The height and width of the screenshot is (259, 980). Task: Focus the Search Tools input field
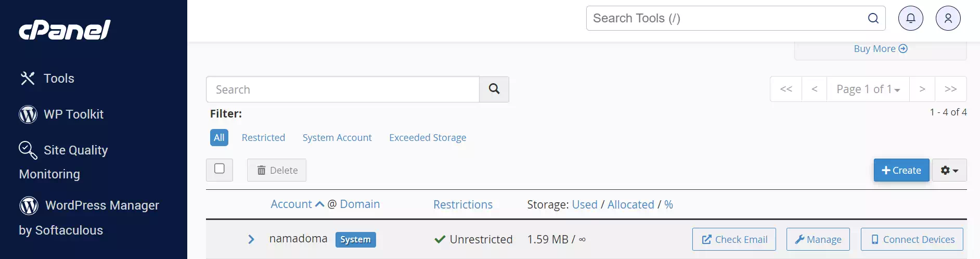[x=728, y=18]
